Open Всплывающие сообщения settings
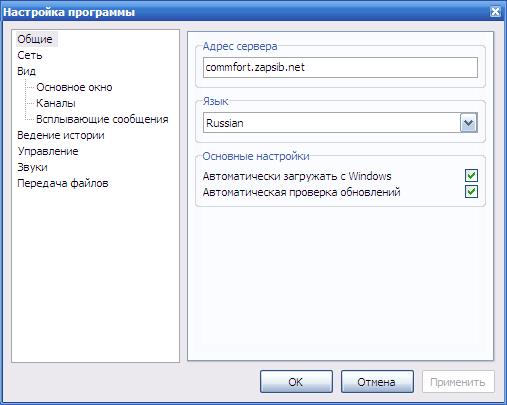The width and height of the screenshot is (507, 405). coord(102,119)
